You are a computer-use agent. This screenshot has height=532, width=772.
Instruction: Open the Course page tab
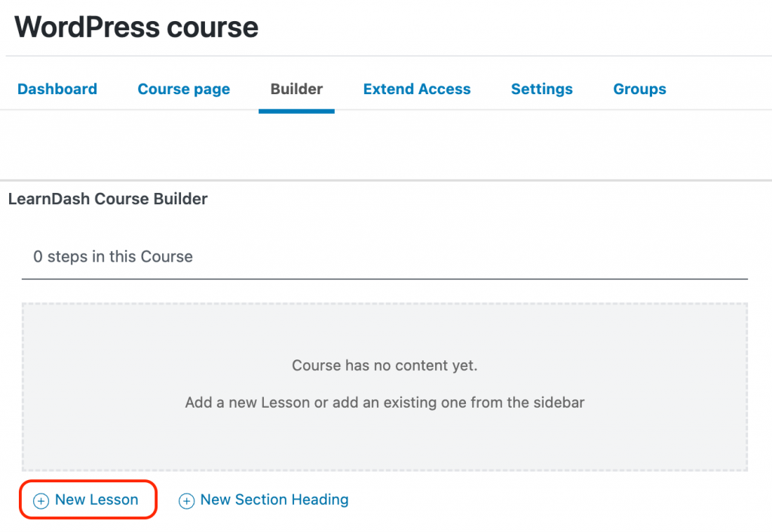[x=183, y=89]
